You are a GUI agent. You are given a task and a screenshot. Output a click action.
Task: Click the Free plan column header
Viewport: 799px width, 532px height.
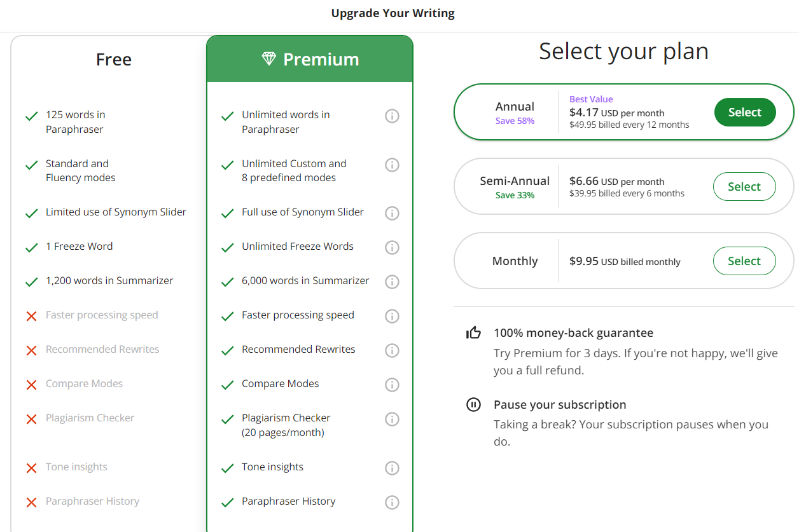(114, 60)
